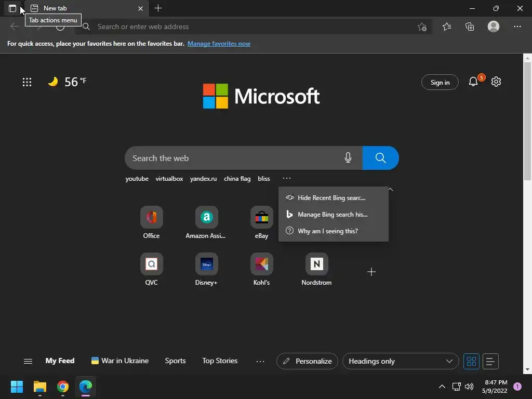Switch to Sports feed tab
Image resolution: width=532 pixels, height=399 pixels.
[175, 361]
